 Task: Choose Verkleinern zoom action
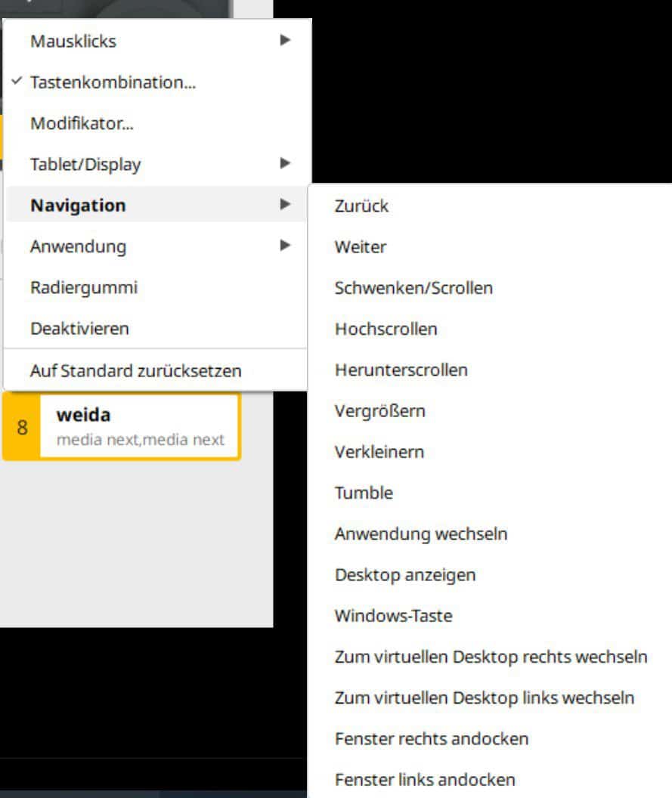coord(379,452)
